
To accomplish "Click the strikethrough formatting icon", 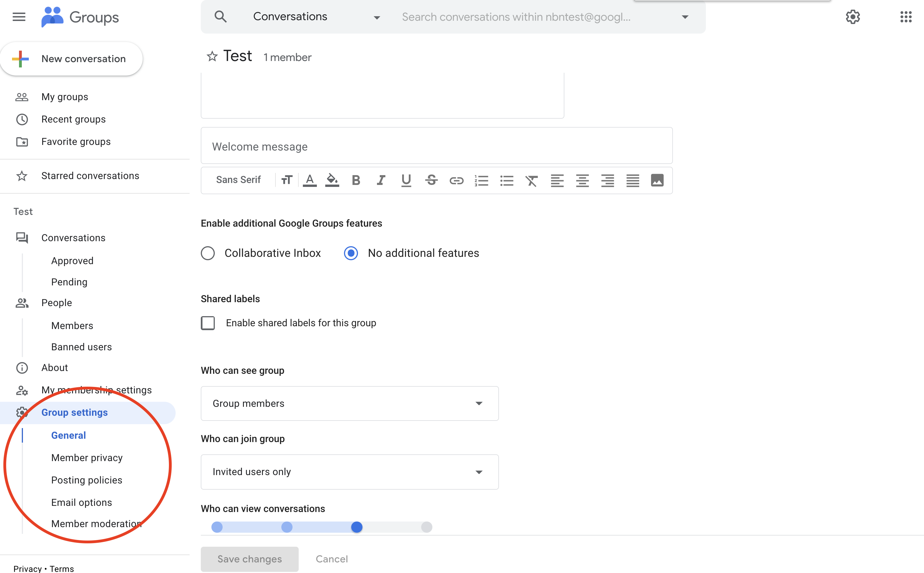I will tap(430, 180).
